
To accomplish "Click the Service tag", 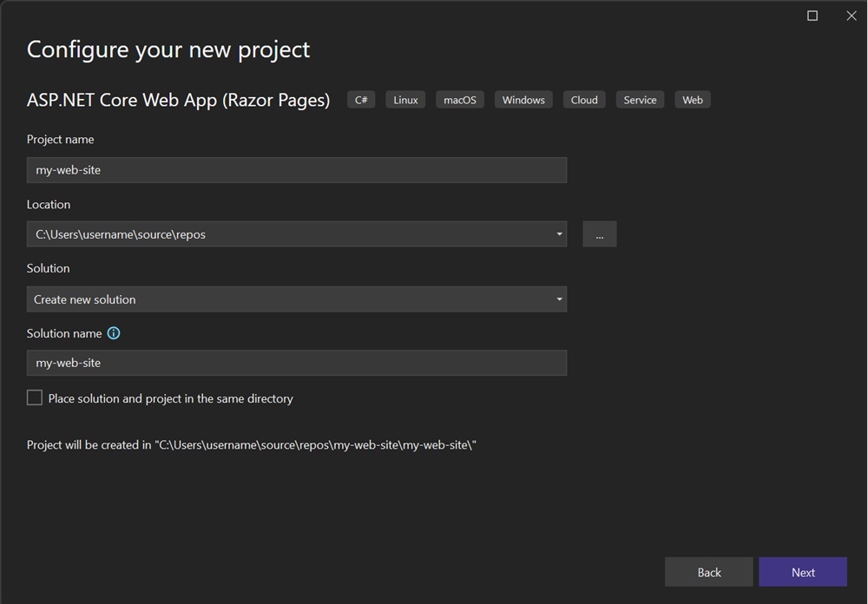I will tap(640, 100).
